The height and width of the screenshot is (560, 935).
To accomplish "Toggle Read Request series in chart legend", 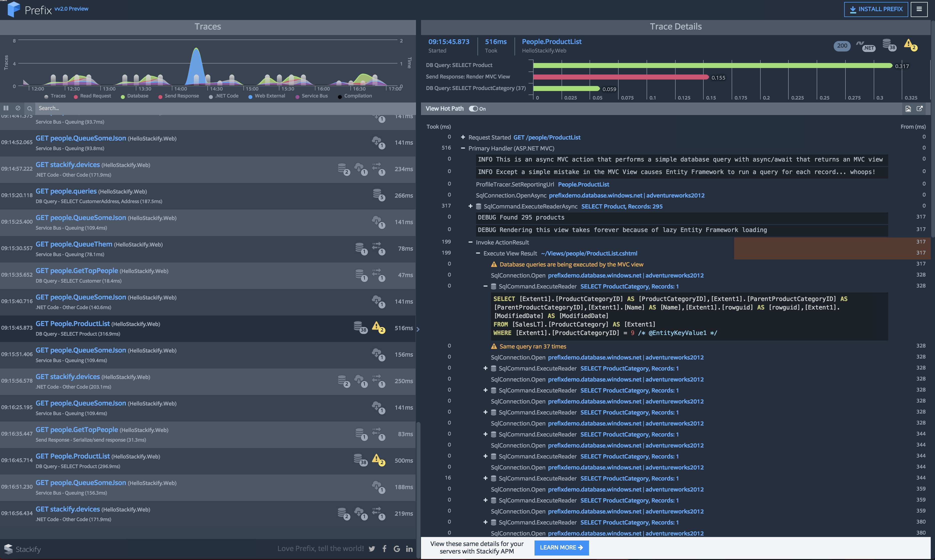I will 93,96.
